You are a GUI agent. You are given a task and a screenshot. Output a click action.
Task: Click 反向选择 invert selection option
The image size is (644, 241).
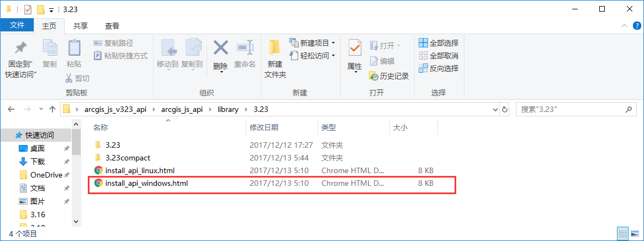pos(439,68)
